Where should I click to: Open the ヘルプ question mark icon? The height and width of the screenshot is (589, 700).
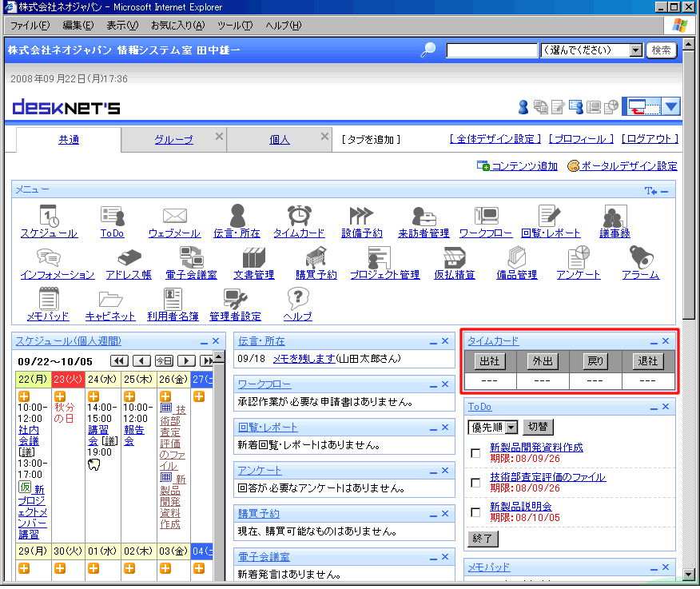tap(298, 298)
